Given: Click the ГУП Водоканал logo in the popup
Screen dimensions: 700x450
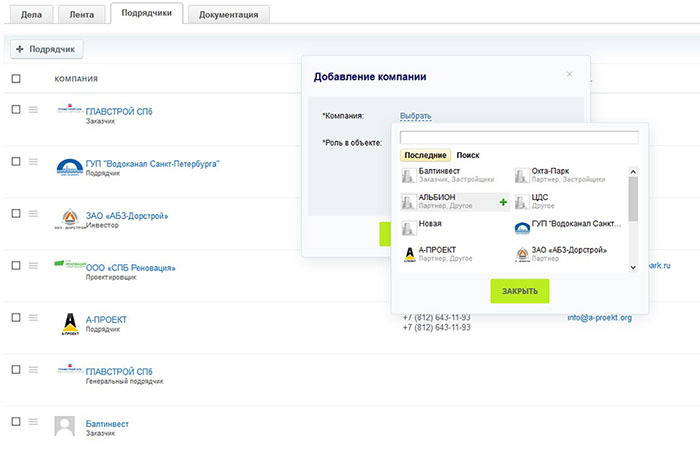Looking at the screenshot, I should [521, 228].
